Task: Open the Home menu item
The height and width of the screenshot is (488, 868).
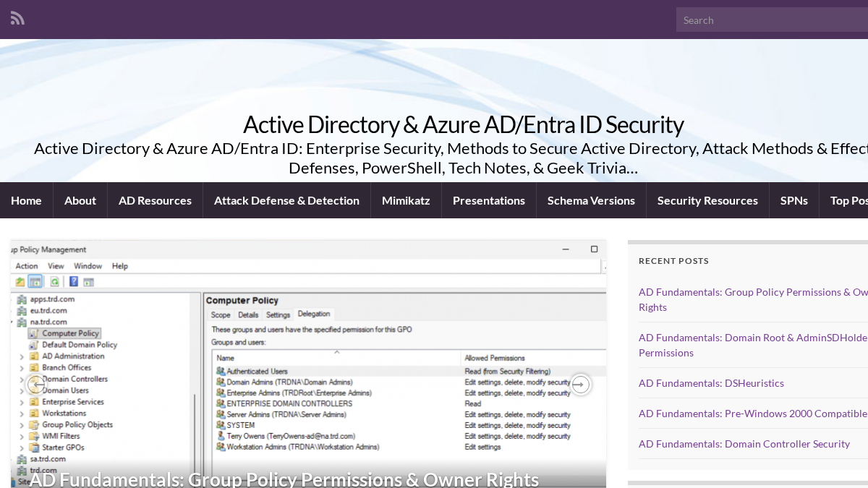Action: coord(26,200)
